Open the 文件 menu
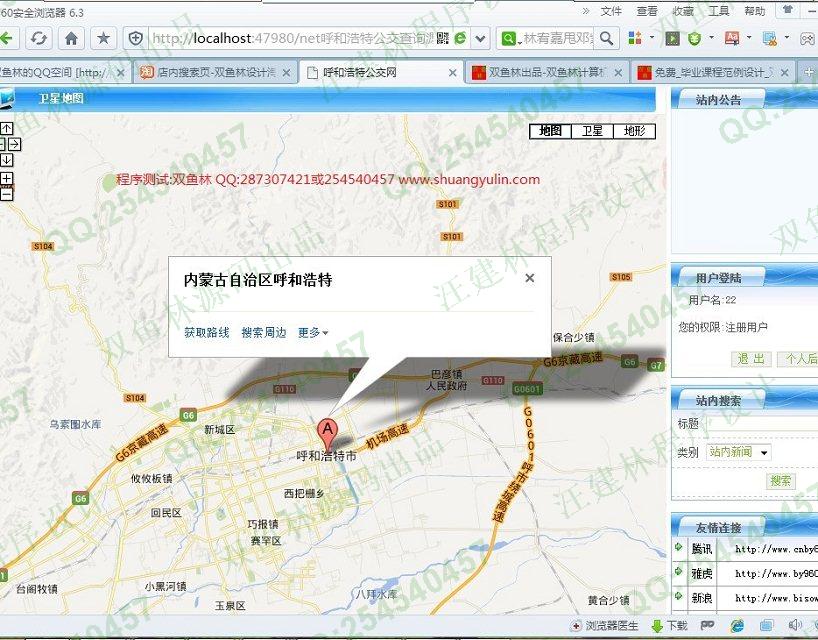818x640 pixels. tap(611, 11)
